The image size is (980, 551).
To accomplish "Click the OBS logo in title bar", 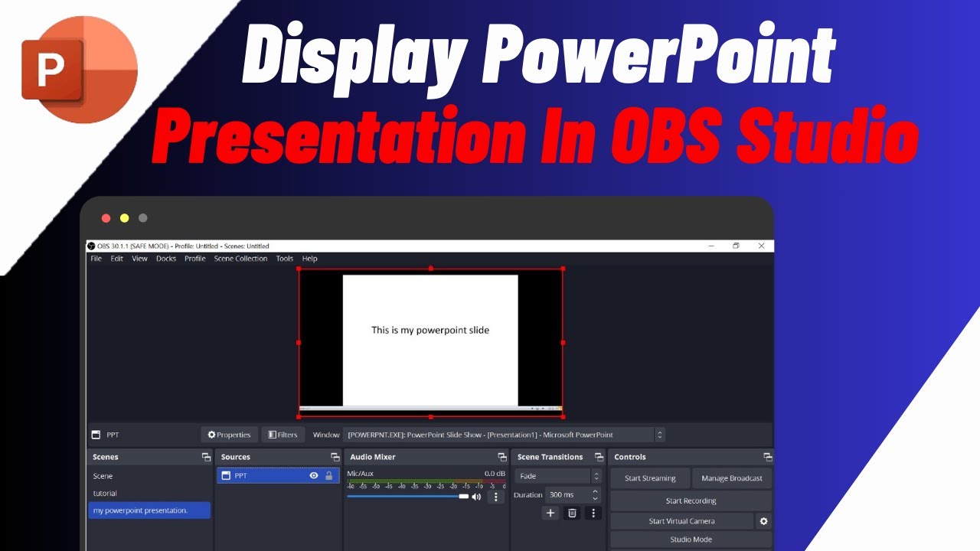I will coord(91,246).
